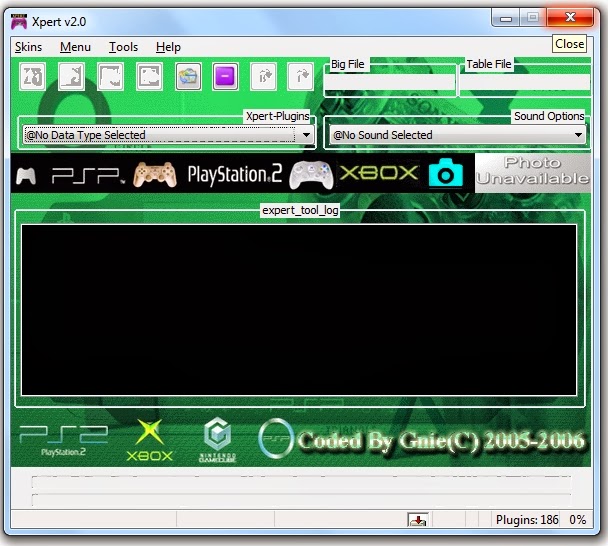Select the yellow XBOX logo in banner
Screen dimensions: 608x546
point(379,173)
